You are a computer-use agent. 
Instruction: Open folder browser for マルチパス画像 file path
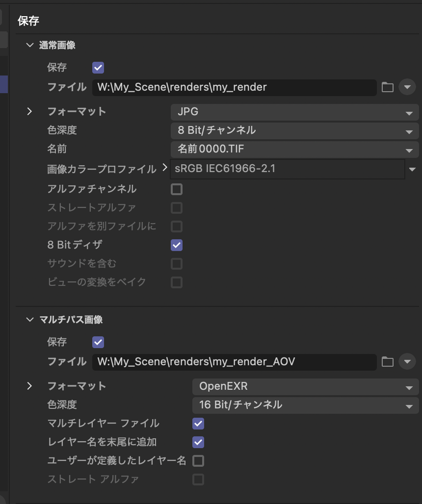click(x=387, y=362)
